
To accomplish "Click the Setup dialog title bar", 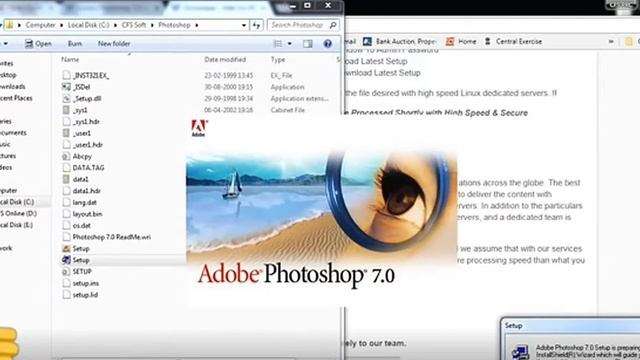I will (x=571, y=325).
